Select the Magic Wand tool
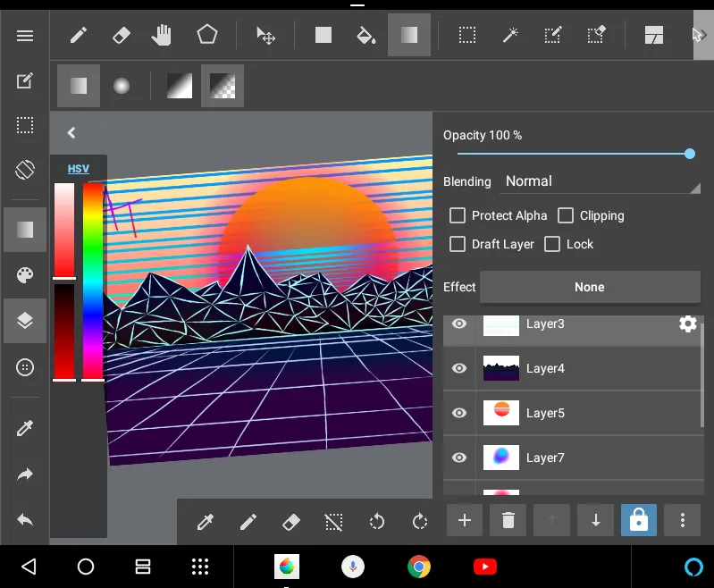Viewport: 714px width, 588px height. (510, 35)
